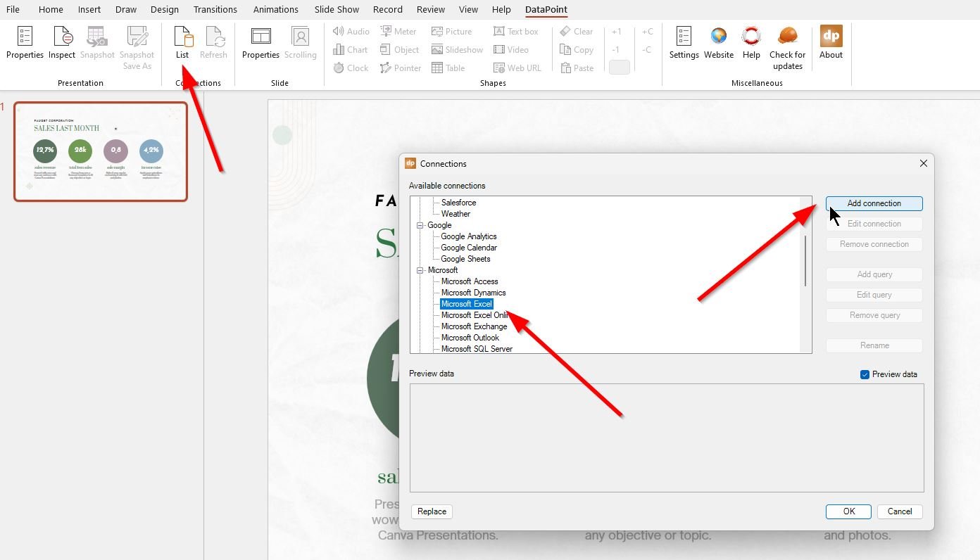Viewport: 980px width, 560px height.
Task: Select Microsoft SQL Server in the list
Action: tap(477, 349)
